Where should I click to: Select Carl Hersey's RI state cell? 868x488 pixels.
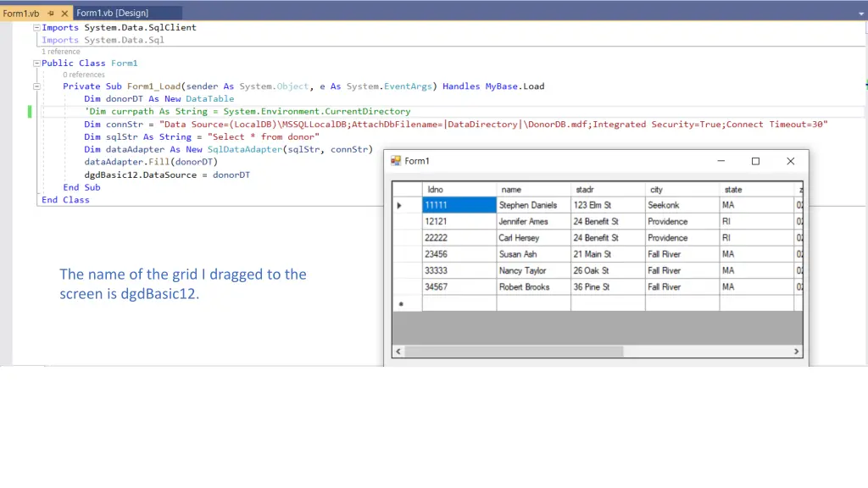point(756,238)
